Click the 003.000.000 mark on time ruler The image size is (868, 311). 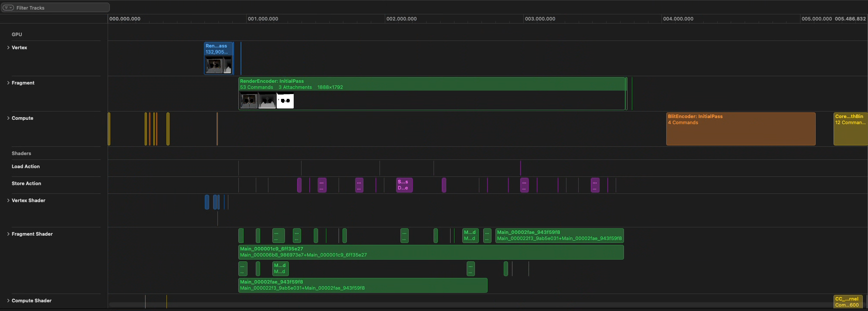(x=540, y=19)
